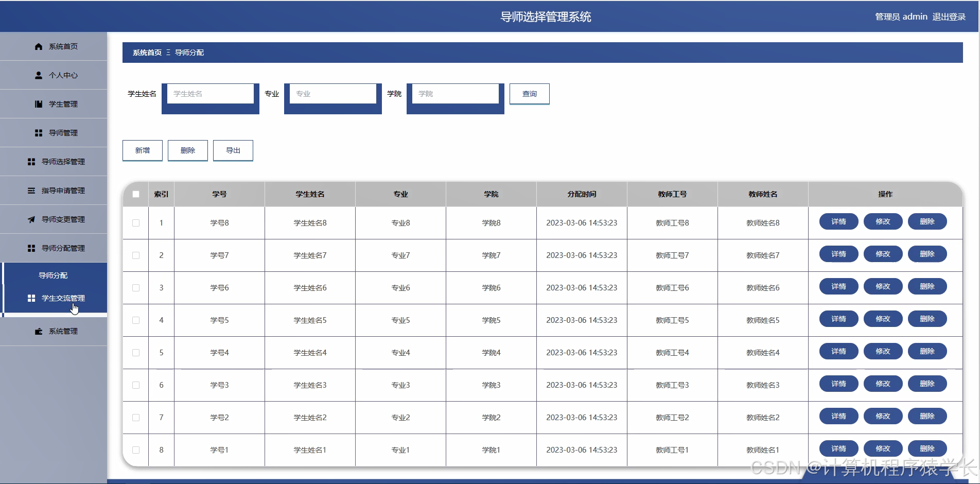Image resolution: width=980 pixels, height=484 pixels.
Task: Check the checkbox for row 学号1
Action: click(136, 450)
